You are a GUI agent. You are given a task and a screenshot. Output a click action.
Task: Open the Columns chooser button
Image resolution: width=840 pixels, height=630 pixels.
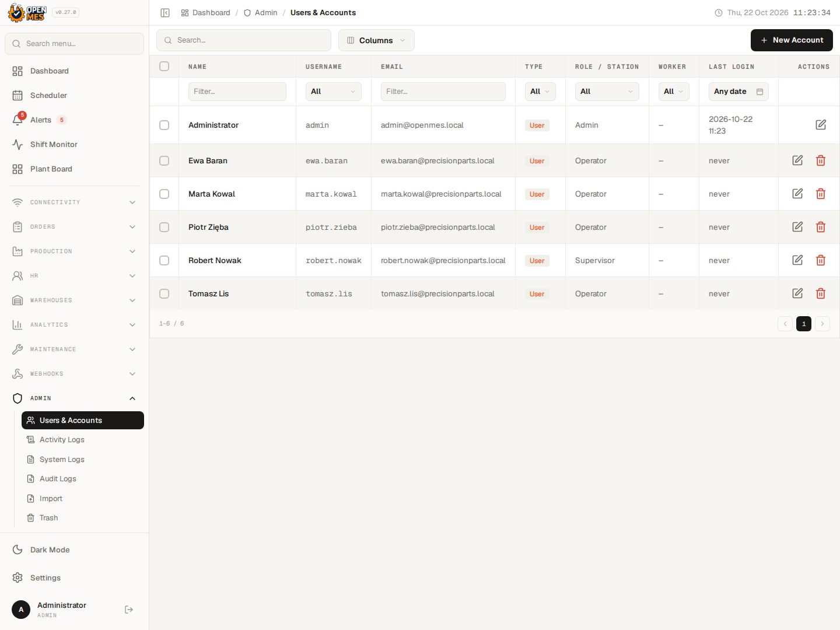[376, 40]
